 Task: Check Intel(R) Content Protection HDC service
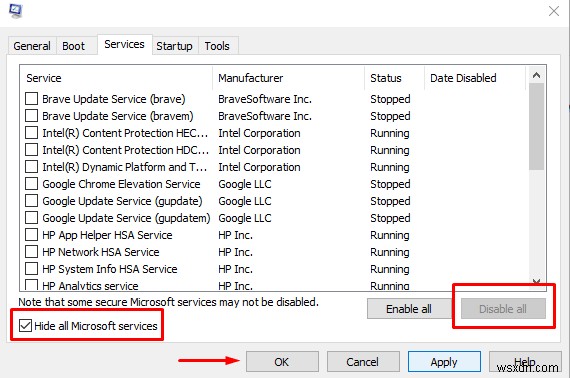click(x=32, y=150)
